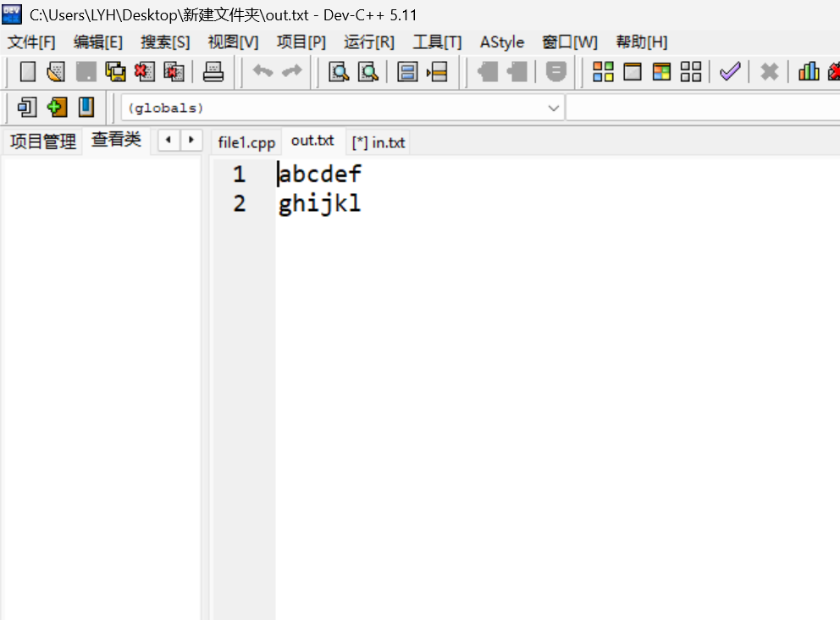Click the Goto Bookmark book icon
The height and width of the screenshot is (620, 840).
tap(86, 108)
